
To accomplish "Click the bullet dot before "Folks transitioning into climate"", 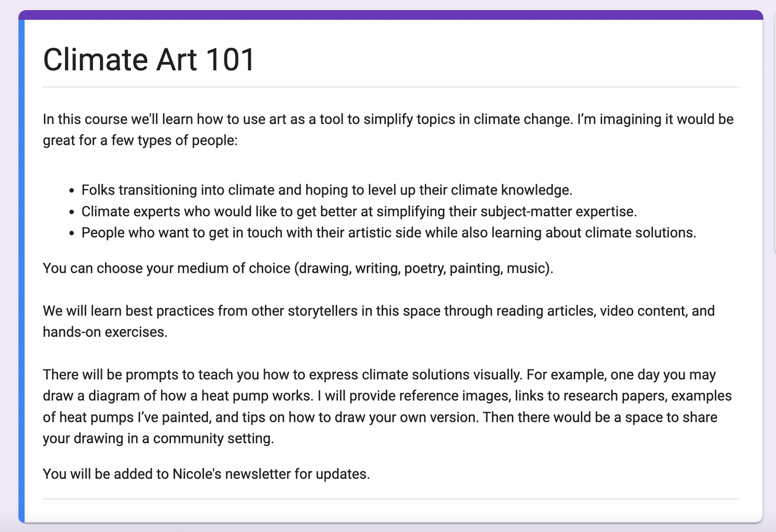I will pyautogui.click(x=72, y=191).
